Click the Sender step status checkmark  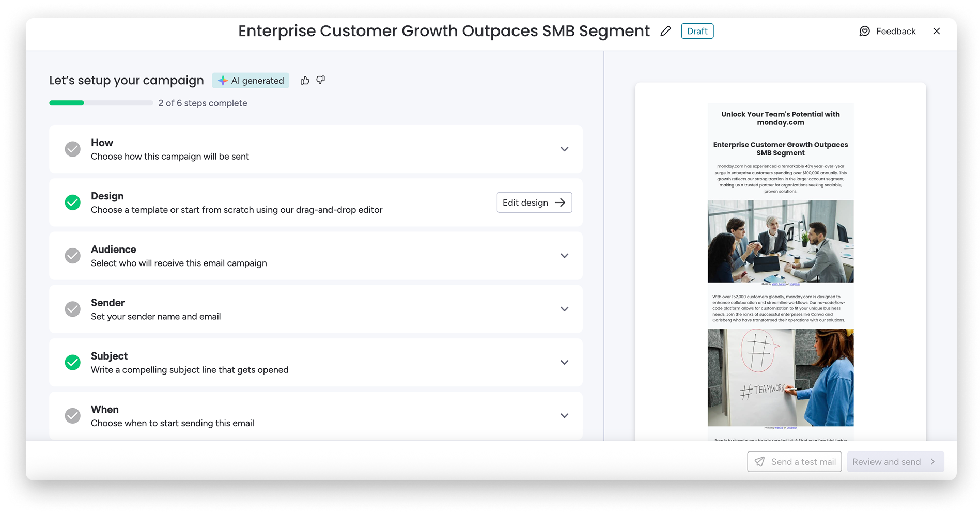tap(73, 309)
